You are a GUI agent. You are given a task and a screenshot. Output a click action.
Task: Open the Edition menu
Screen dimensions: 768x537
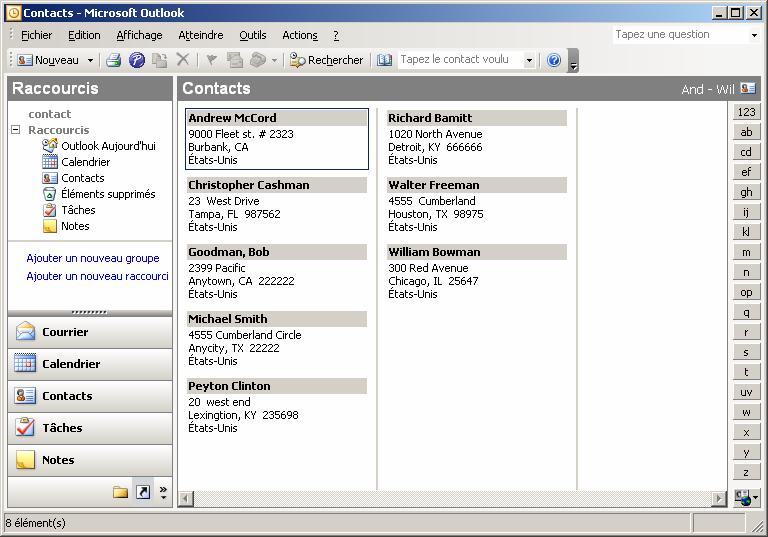pos(84,35)
